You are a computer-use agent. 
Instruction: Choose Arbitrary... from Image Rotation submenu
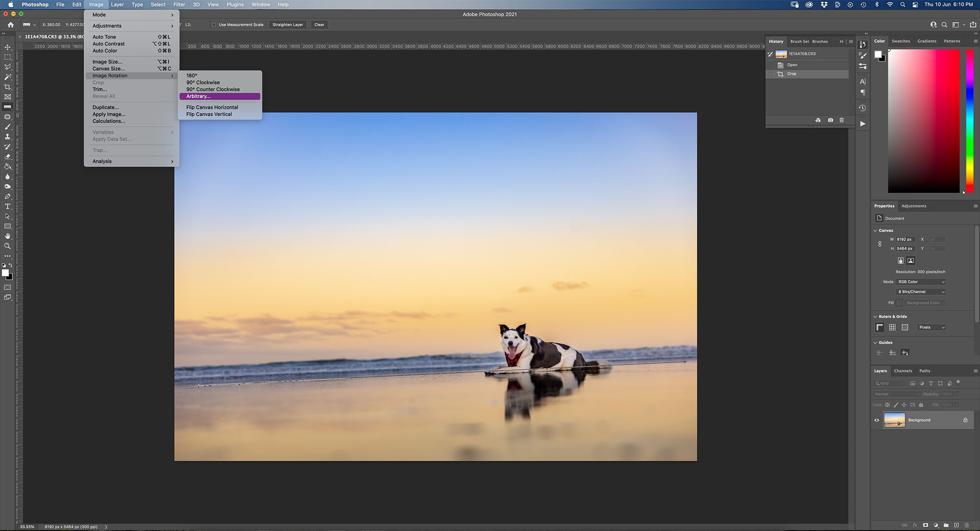[x=198, y=96]
